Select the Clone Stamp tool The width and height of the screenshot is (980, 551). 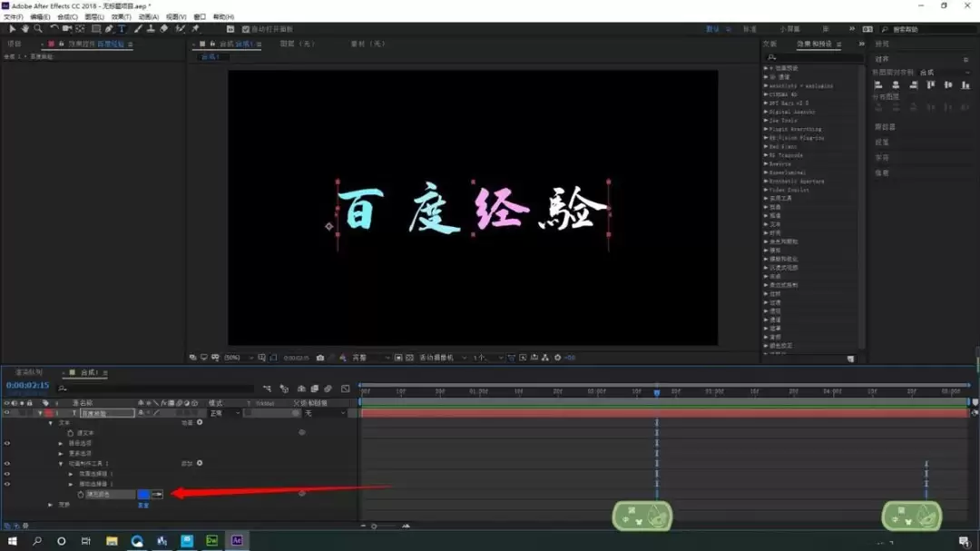pos(151,29)
